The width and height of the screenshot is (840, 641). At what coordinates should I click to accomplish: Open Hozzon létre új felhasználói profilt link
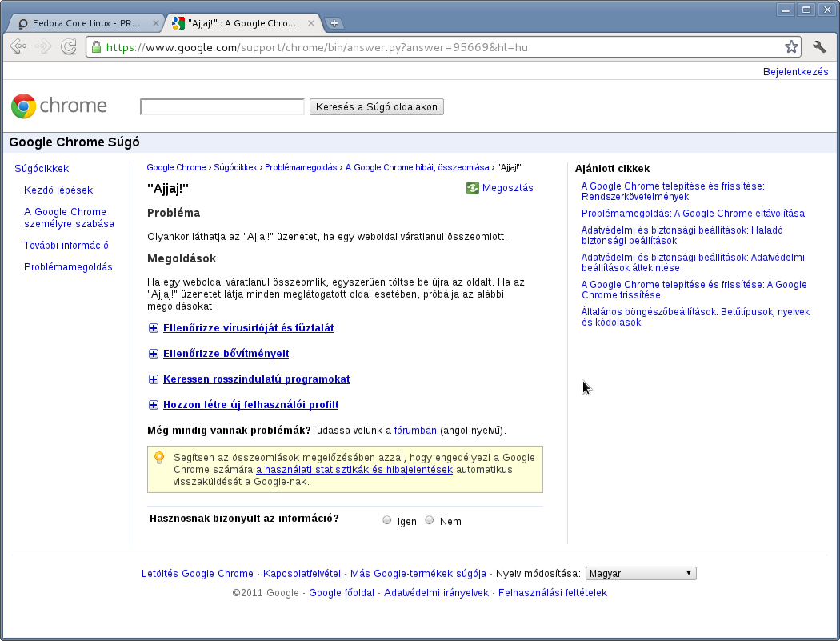point(250,405)
